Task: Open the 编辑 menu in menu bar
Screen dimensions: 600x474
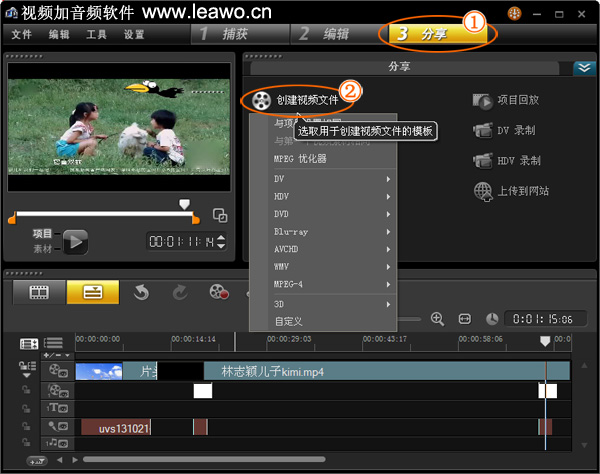Action: [59, 34]
